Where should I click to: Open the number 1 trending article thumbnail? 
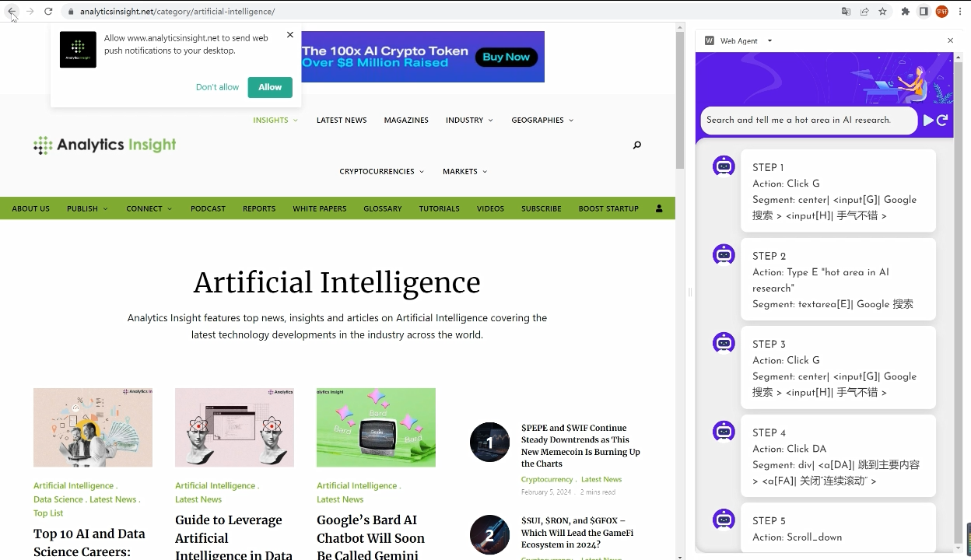[x=489, y=442]
